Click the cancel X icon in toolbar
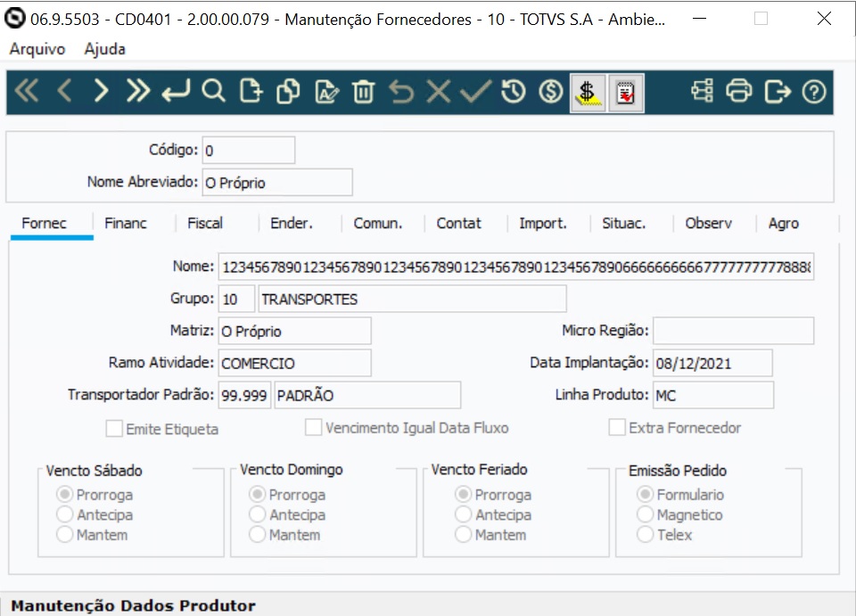Screen dimensions: 856x616 (439, 91)
